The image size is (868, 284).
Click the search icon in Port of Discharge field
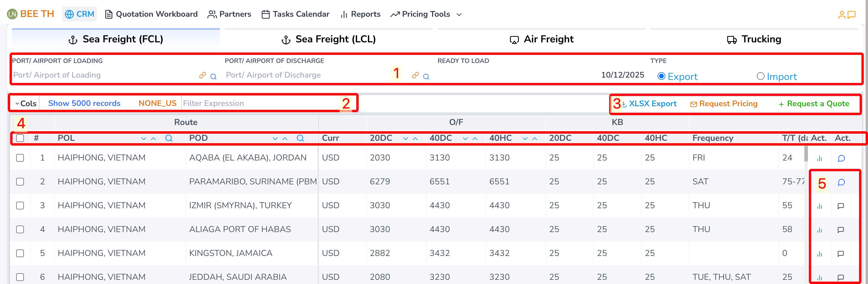426,76
